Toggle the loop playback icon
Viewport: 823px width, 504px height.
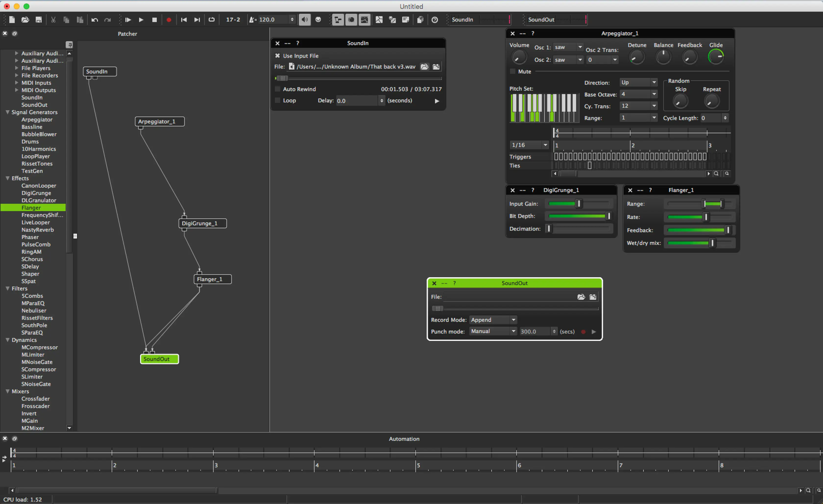coord(211,20)
